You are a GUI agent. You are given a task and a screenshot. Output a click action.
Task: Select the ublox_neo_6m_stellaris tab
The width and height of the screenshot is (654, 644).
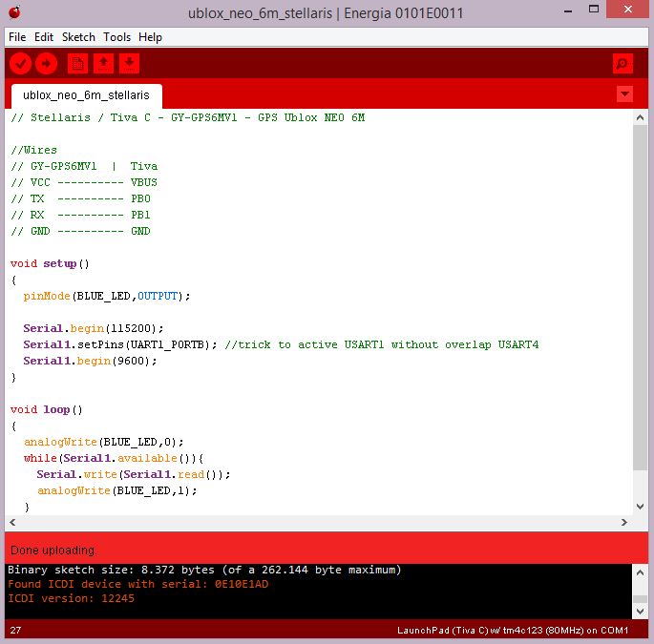click(86, 95)
